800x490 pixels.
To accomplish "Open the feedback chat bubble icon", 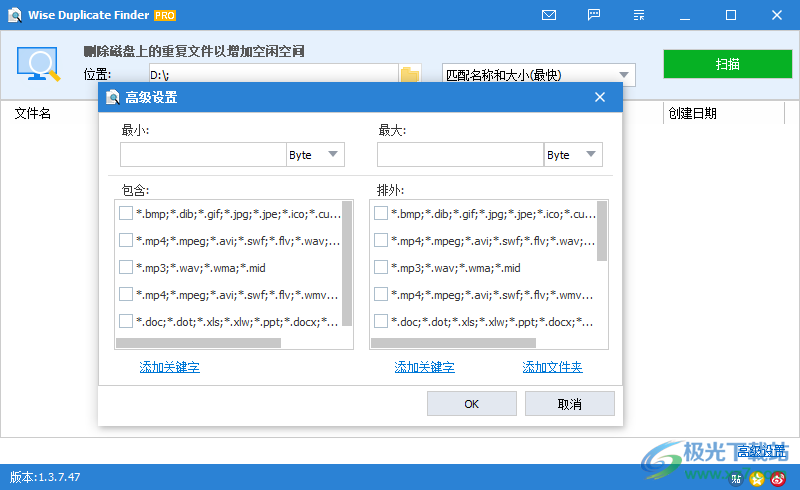I will tap(594, 15).
